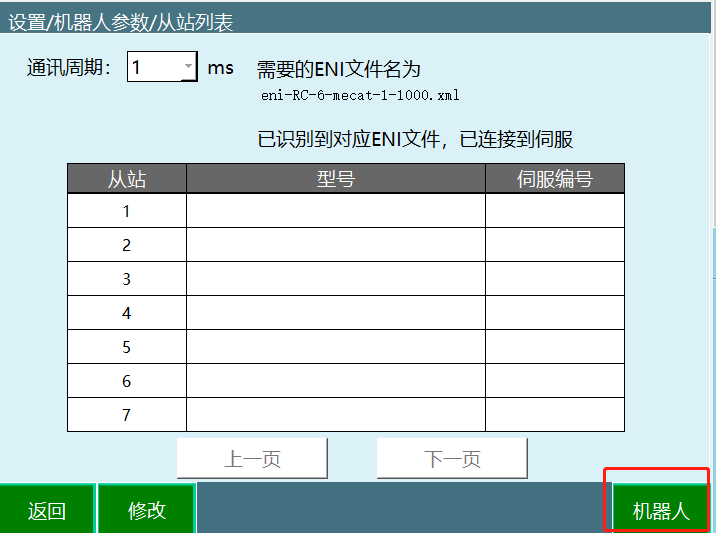
Task: Select slave station row 1
Action: tap(346, 211)
